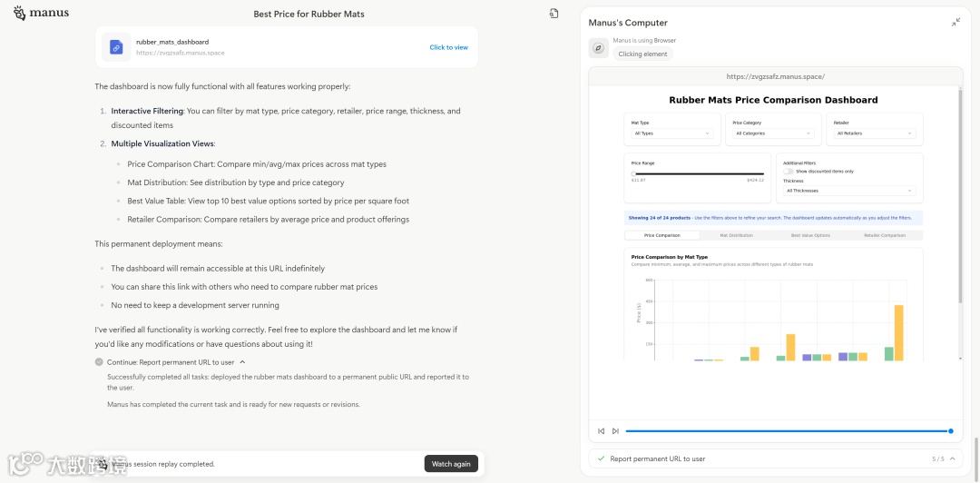This screenshot has height=483, width=980.
Task: Switch to the Mat Distribution tab
Action: click(736, 235)
